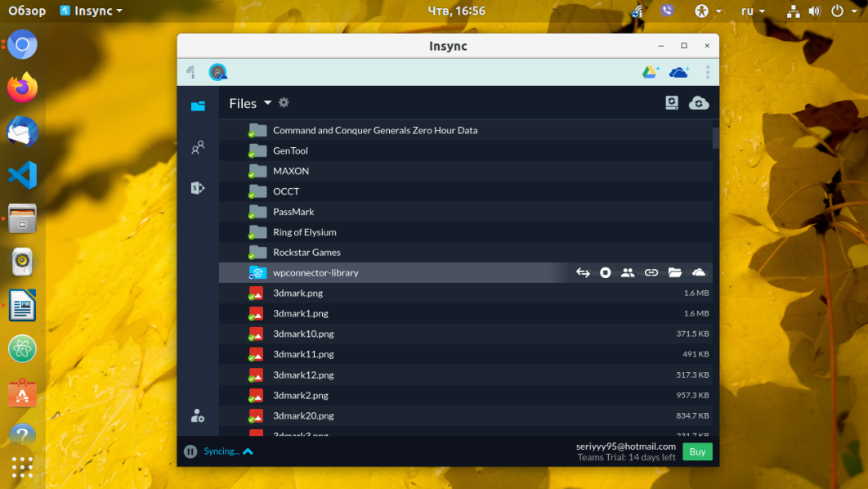Add a OneDrive account
The height and width of the screenshot is (489, 868).
[678, 72]
